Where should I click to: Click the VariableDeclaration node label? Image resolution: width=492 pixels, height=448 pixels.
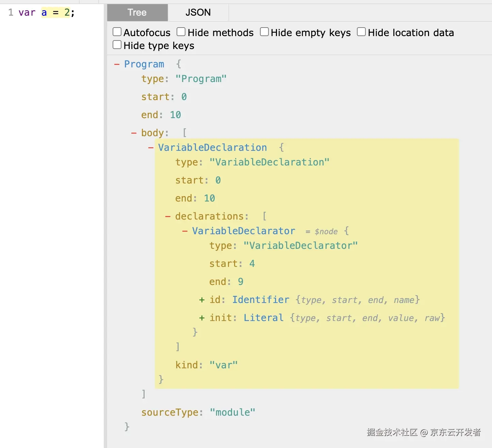(x=212, y=147)
